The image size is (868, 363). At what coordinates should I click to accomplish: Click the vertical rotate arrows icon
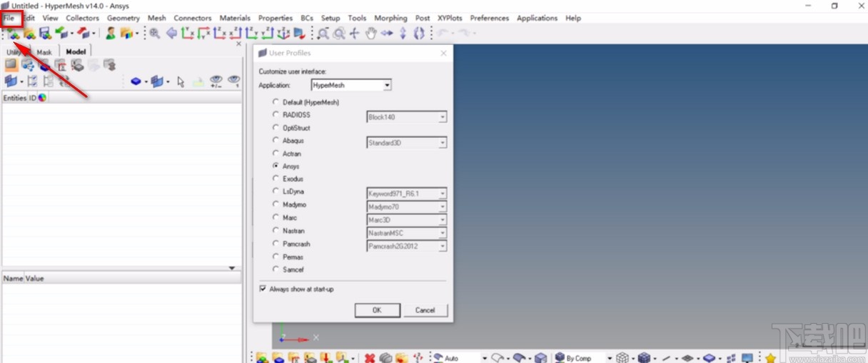click(x=403, y=33)
